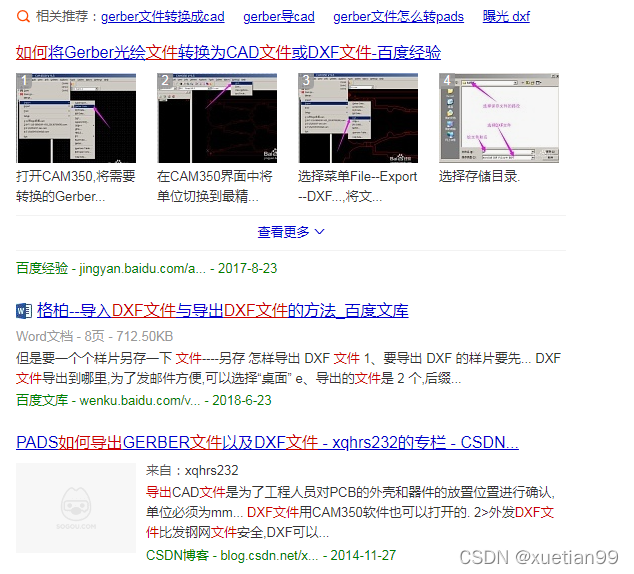Open result 'PADS如何导出GERBER文件以及DXF文件'

(x=267, y=442)
